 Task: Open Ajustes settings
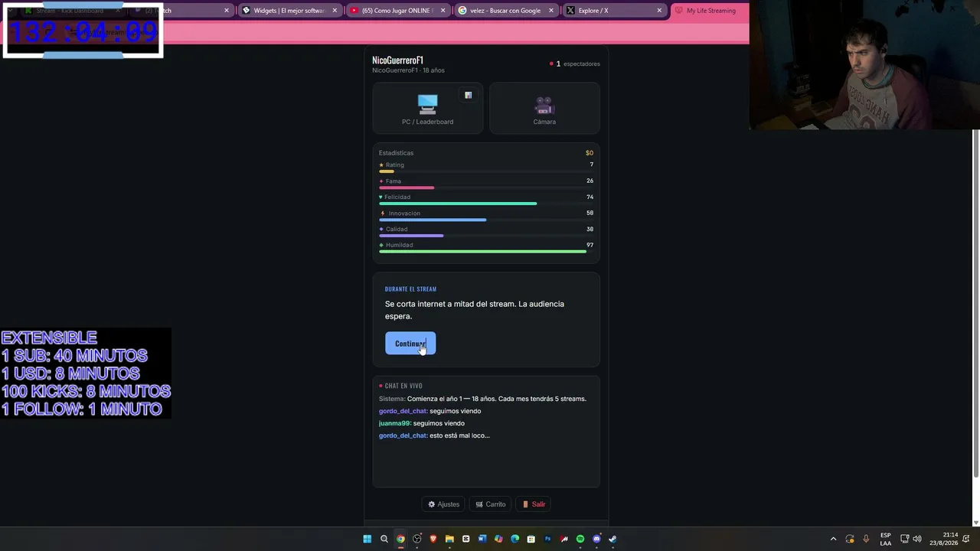(x=444, y=504)
